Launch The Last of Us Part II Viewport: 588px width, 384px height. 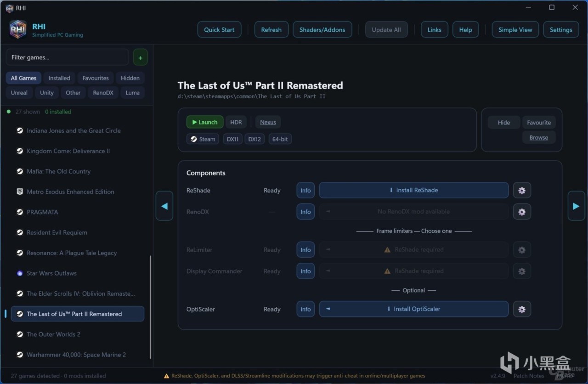pos(205,122)
